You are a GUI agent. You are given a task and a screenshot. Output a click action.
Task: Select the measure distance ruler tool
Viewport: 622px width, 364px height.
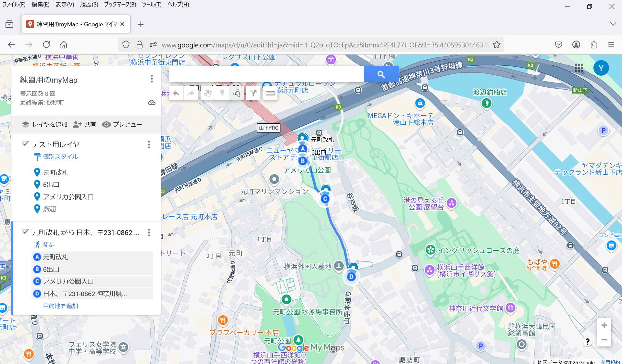click(270, 94)
